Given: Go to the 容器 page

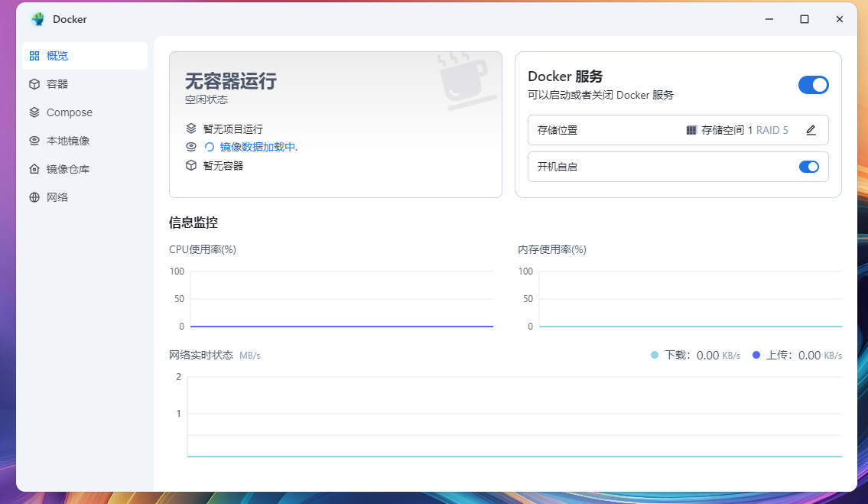Looking at the screenshot, I should [x=85, y=84].
